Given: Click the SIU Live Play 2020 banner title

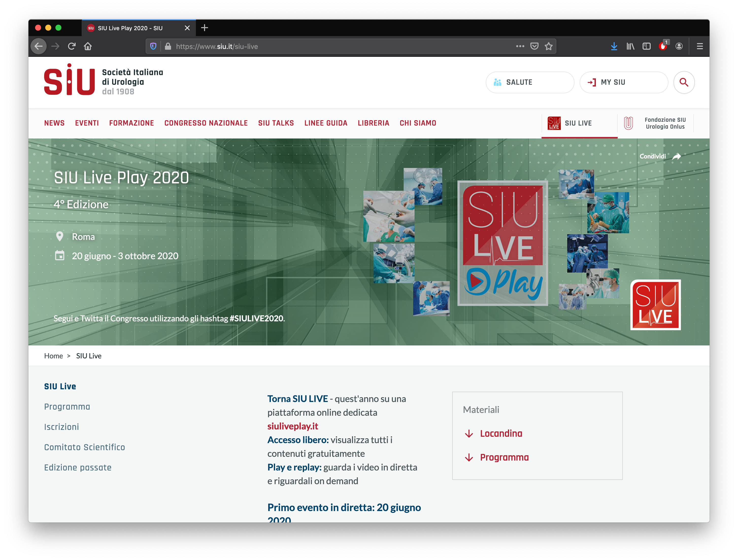Looking at the screenshot, I should pos(122,178).
